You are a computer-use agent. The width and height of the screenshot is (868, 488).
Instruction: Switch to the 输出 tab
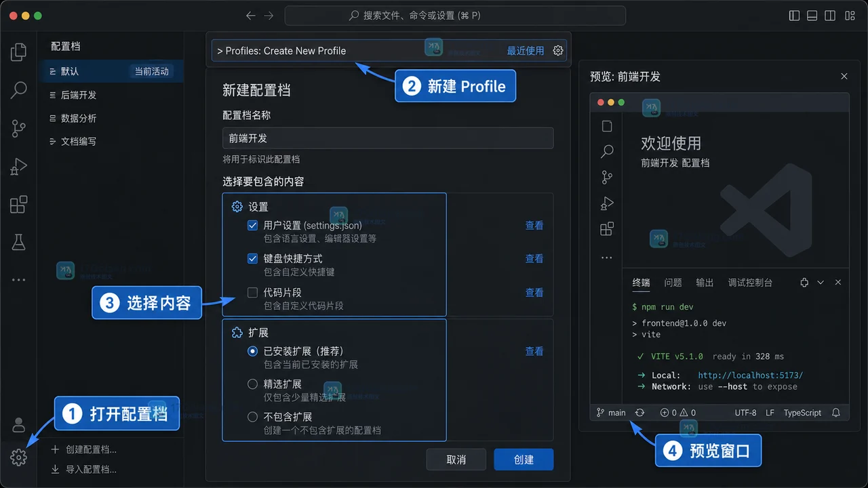[705, 283]
